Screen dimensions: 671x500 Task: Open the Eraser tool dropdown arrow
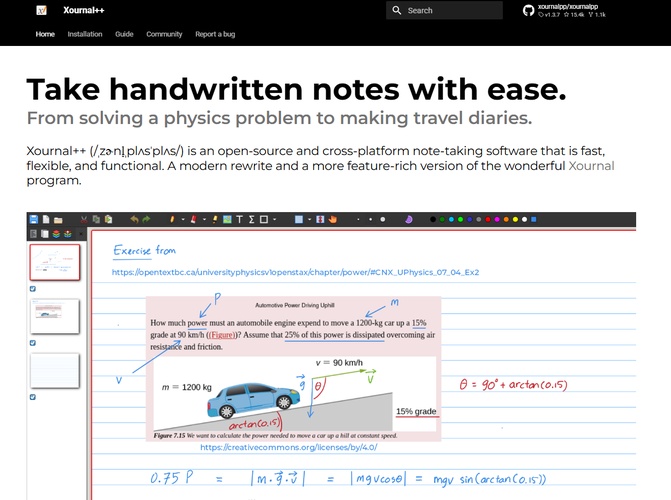point(204,220)
